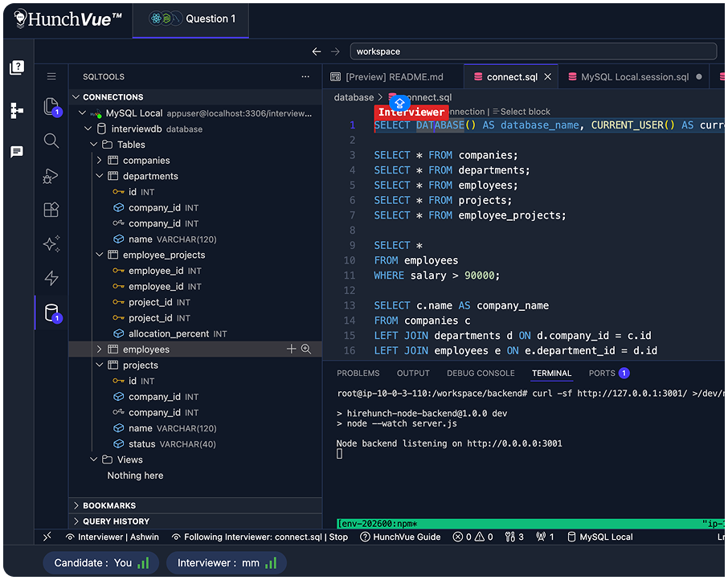Click Nothing here under Views
This screenshot has width=728, height=580.
coord(135,475)
